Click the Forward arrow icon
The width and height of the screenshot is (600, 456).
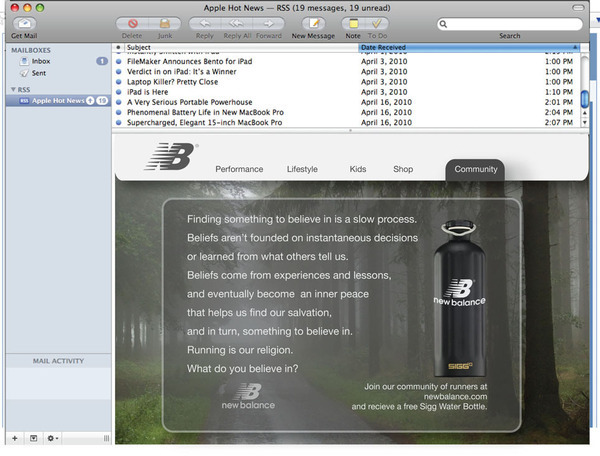point(269,24)
